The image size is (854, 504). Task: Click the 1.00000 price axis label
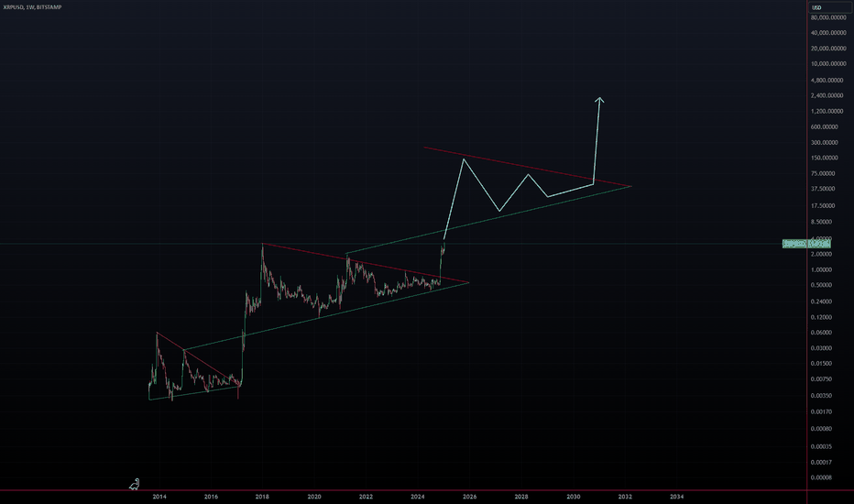[x=821, y=269]
